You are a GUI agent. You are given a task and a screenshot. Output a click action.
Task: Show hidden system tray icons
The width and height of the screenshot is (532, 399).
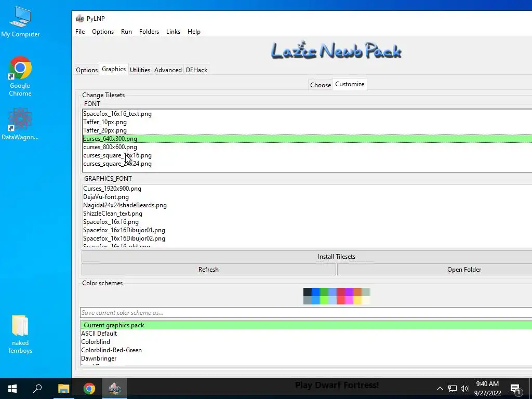(x=440, y=389)
